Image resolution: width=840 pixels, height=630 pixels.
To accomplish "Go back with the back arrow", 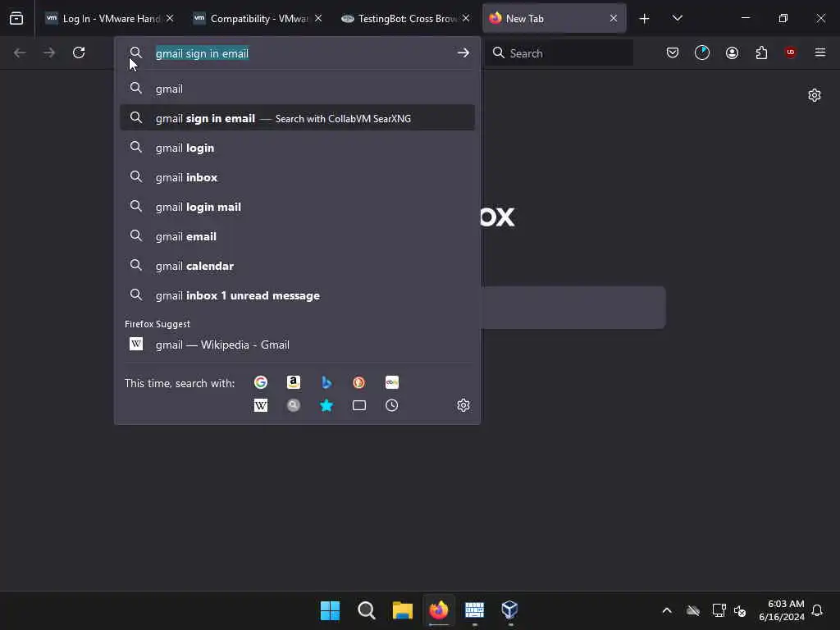I will [x=20, y=52].
